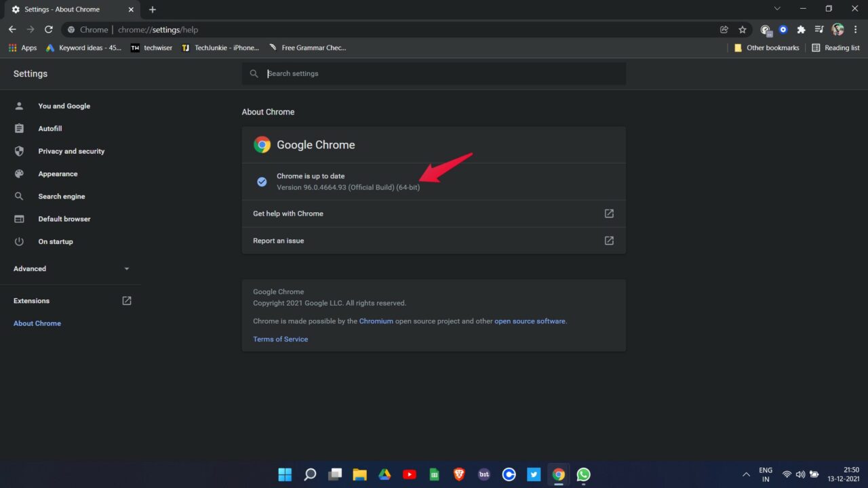This screenshot has width=868, height=488.
Task: Open the Other bookmarks folder
Action: click(x=766, y=48)
